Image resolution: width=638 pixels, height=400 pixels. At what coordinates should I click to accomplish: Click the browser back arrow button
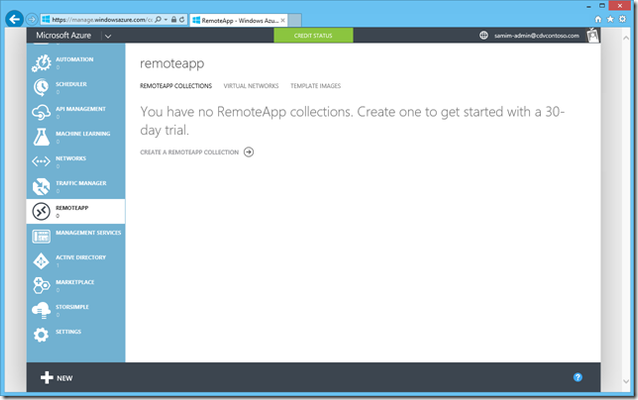pyautogui.click(x=14, y=19)
